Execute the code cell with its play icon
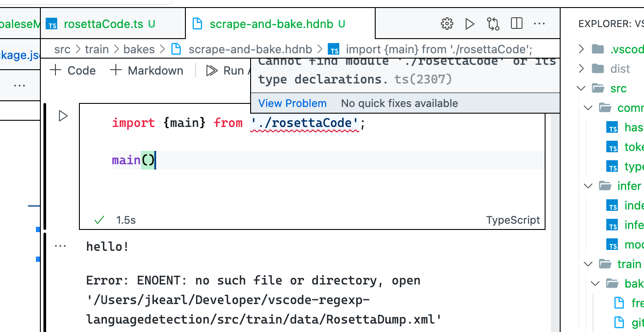644x332 pixels. (63, 115)
